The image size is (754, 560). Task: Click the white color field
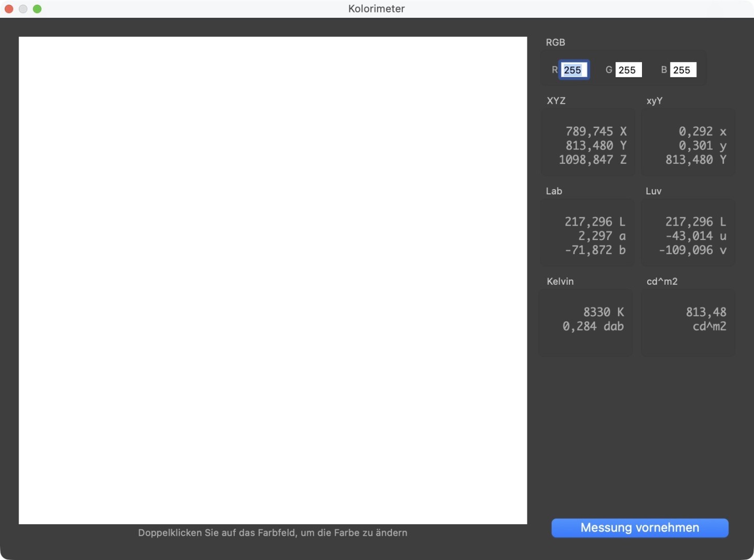pyautogui.click(x=273, y=280)
